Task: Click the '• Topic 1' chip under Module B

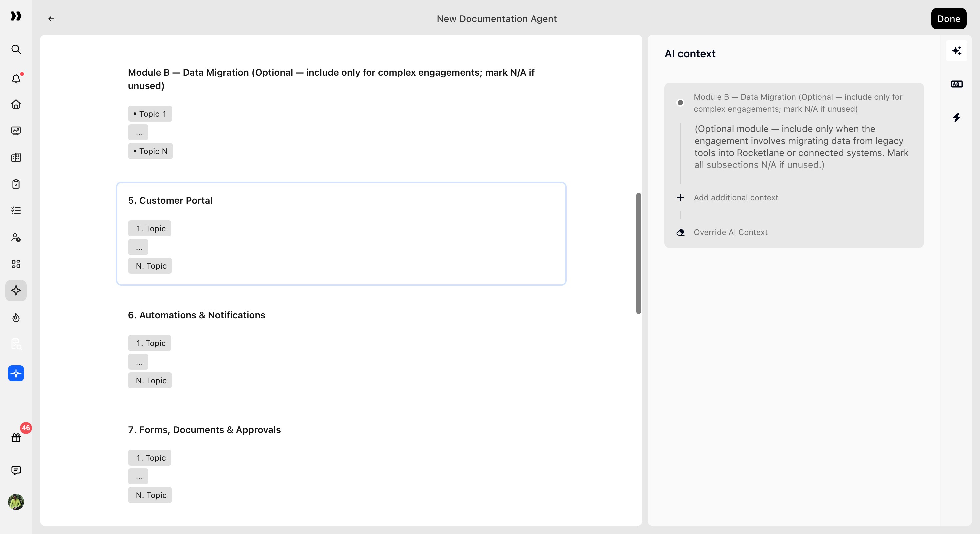Action: pos(150,114)
